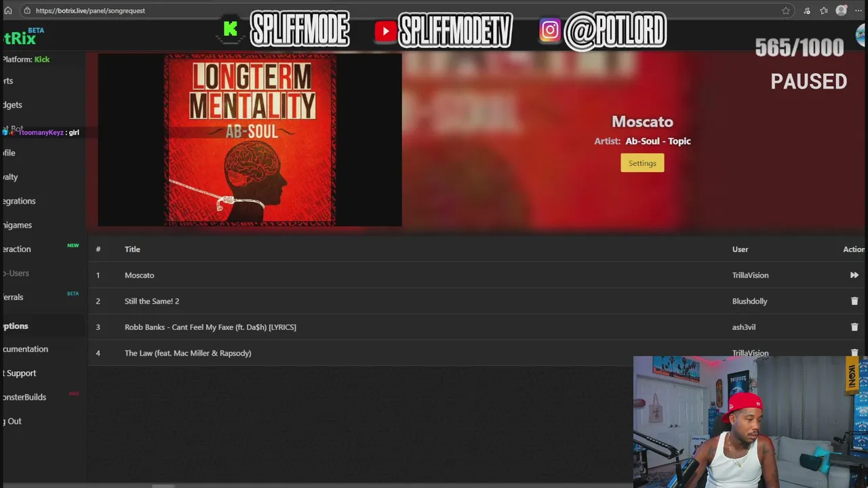Click the browser home icon
Screen dimensions: 868x488
point(8,10)
